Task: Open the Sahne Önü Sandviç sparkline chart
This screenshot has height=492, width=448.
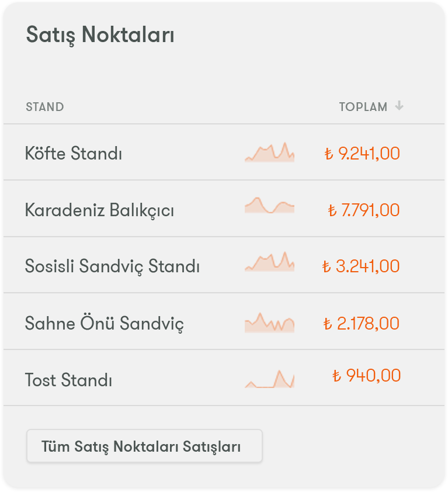Action: click(269, 323)
